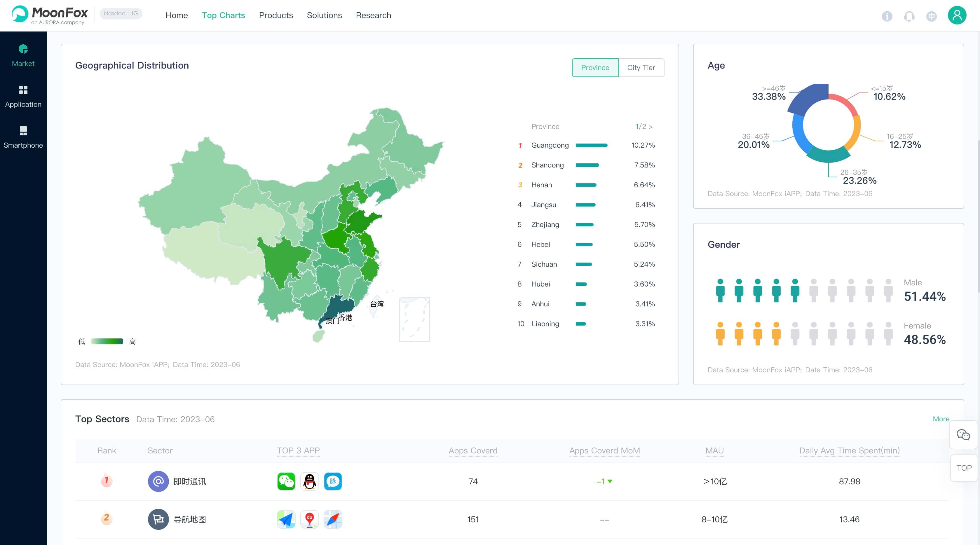Screen dimensions: 980x545
Task: Select the Smartphone section in the sidebar
Action: click(23, 136)
